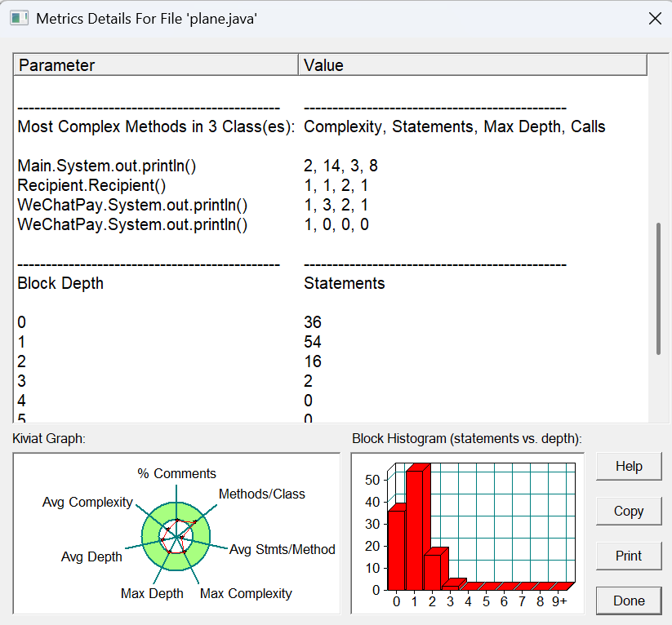
Task: Close the Metrics Details window
Action: (654, 18)
